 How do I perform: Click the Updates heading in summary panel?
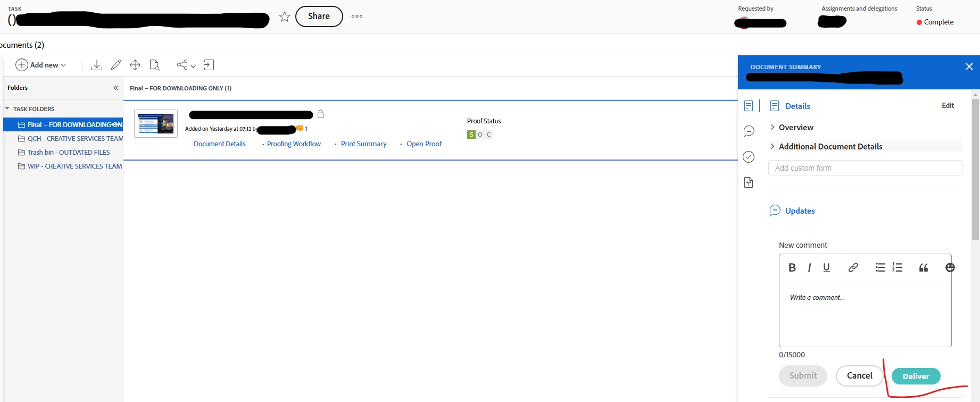[800, 211]
